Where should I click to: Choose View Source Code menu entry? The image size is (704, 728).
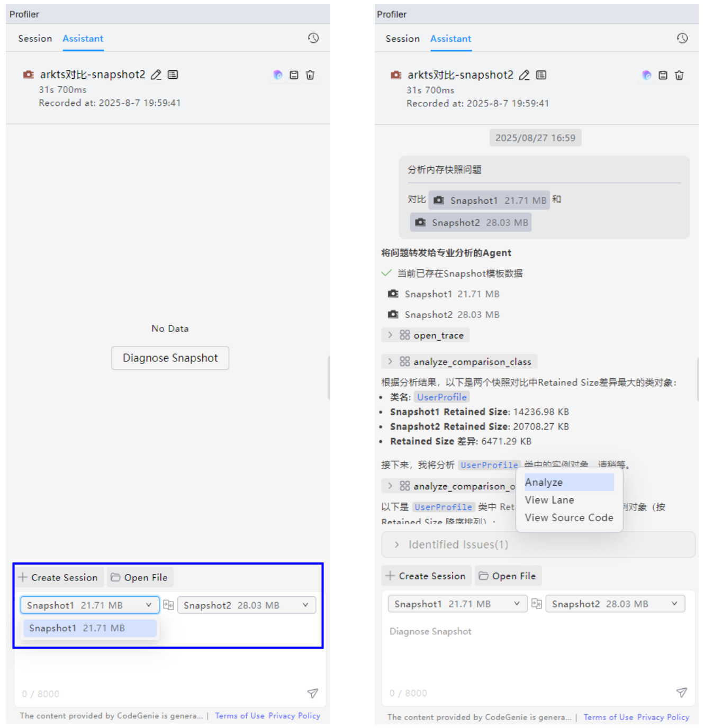[x=569, y=517]
